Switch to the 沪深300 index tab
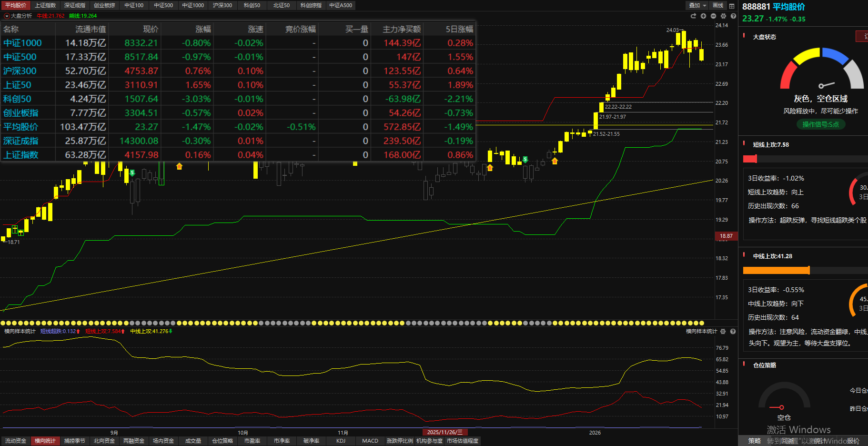Screen dimensions: 868x446 [x=222, y=5]
